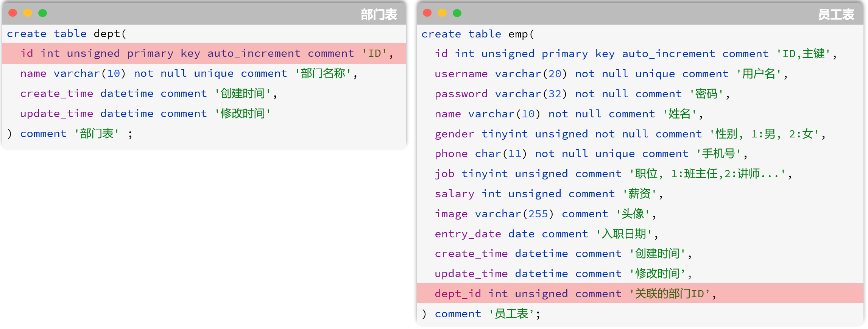Click the gender tinyint unsigned line
868x329 pixels.
(x=630, y=134)
